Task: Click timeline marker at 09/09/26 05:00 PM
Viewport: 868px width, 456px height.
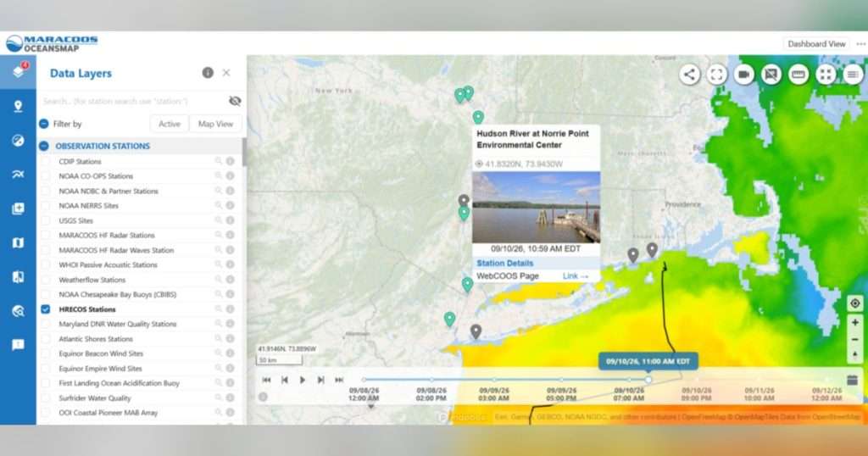Action: coord(561,380)
